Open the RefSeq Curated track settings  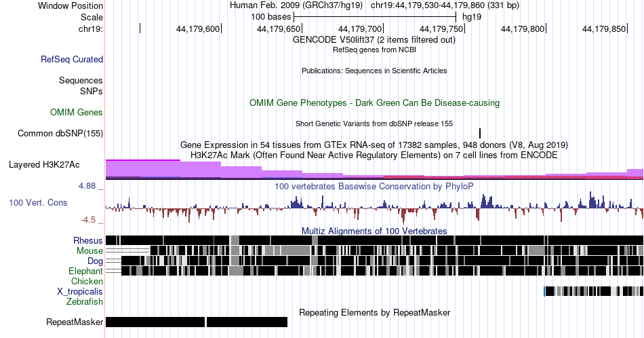pos(72,59)
